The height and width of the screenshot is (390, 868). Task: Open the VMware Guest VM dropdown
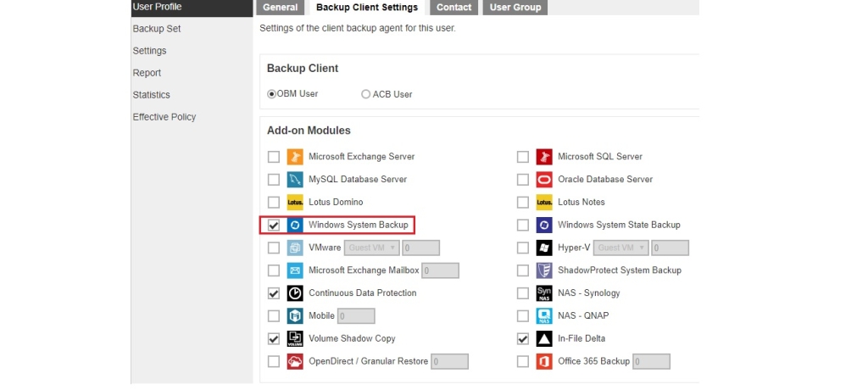(371, 248)
